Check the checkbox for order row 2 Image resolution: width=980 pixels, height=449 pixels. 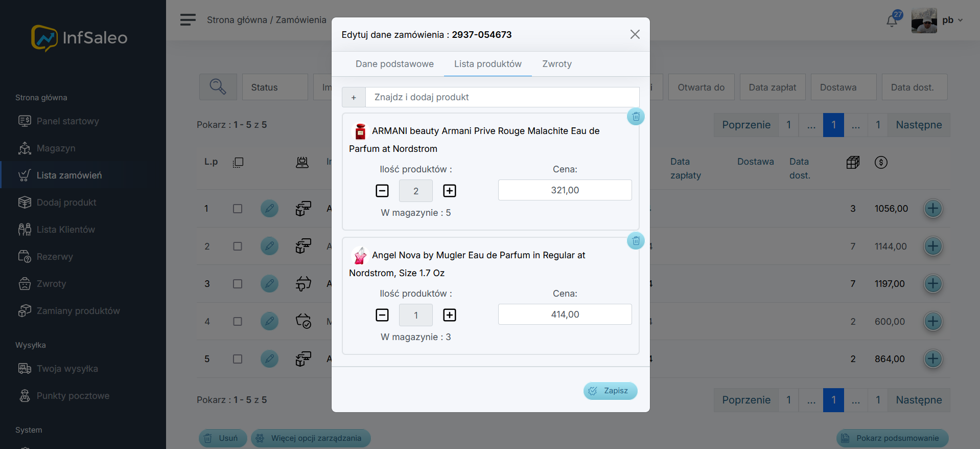pos(238,246)
